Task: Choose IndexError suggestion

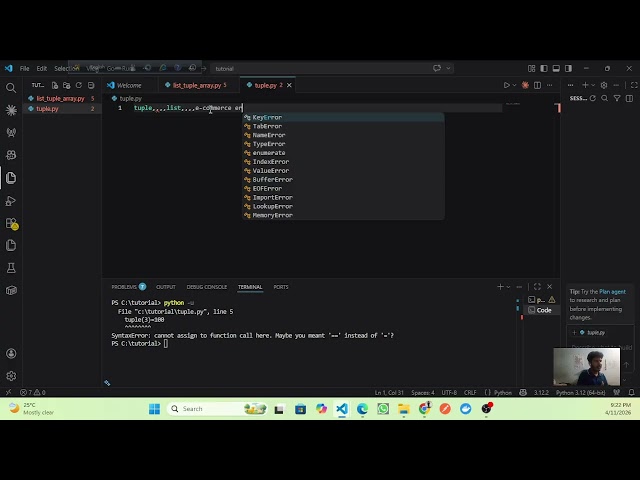Action: tap(343, 162)
